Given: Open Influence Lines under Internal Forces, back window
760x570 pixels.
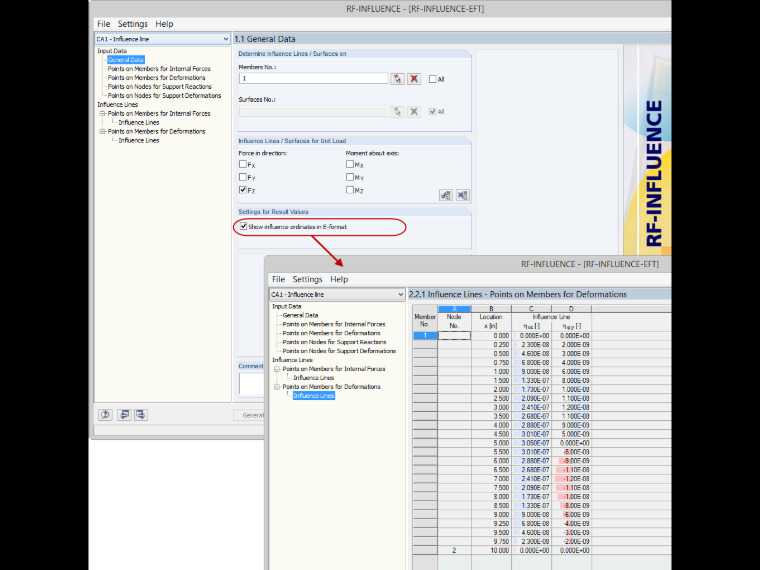Looking at the screenshot, I should coord(139,122).
